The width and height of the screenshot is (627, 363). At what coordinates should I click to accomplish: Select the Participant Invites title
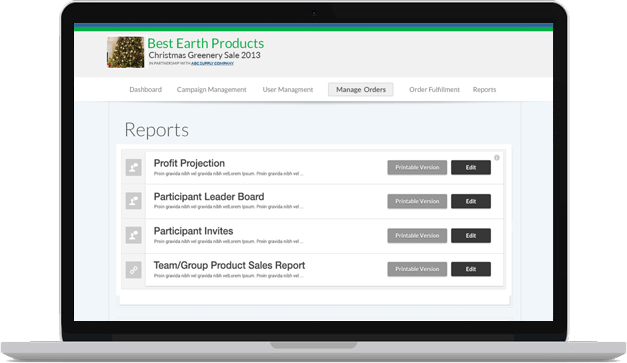[193, 231]
